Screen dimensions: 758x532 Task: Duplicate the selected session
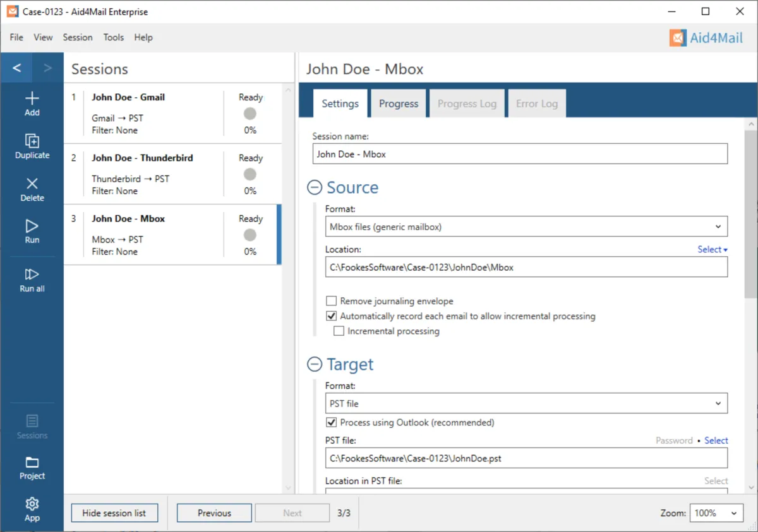click(x=32, y=141)
